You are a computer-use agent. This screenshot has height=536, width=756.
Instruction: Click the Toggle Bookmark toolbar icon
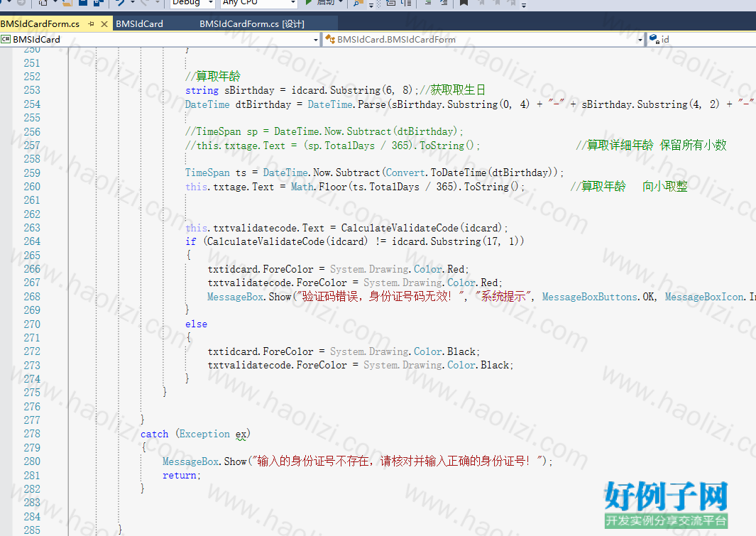point(464,3)
